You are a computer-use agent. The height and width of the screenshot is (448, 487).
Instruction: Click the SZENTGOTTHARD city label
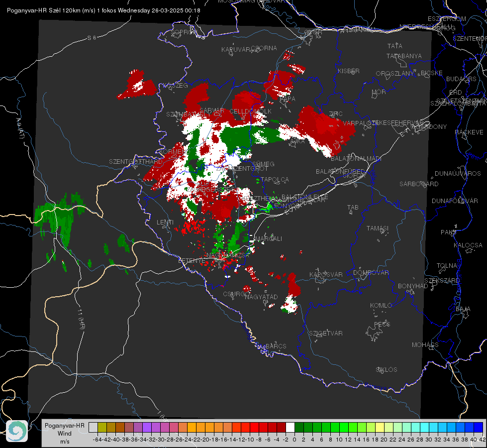[x=136, y=162]
